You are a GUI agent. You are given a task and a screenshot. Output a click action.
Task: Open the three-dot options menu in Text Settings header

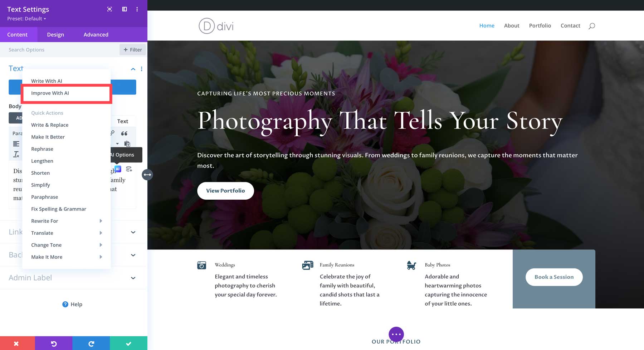(x=137, y=9)
